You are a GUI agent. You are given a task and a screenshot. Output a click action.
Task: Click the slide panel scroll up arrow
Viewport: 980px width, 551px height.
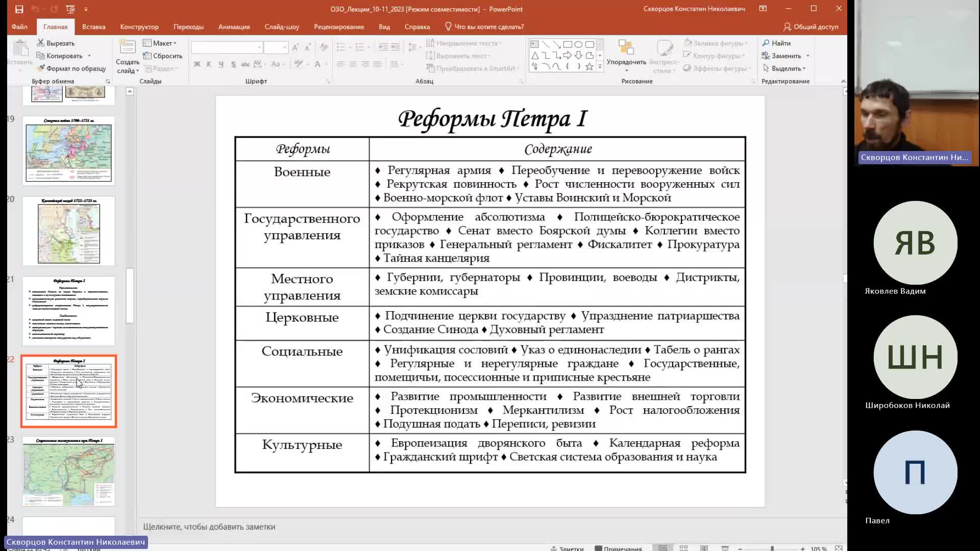tap(130, 91)
